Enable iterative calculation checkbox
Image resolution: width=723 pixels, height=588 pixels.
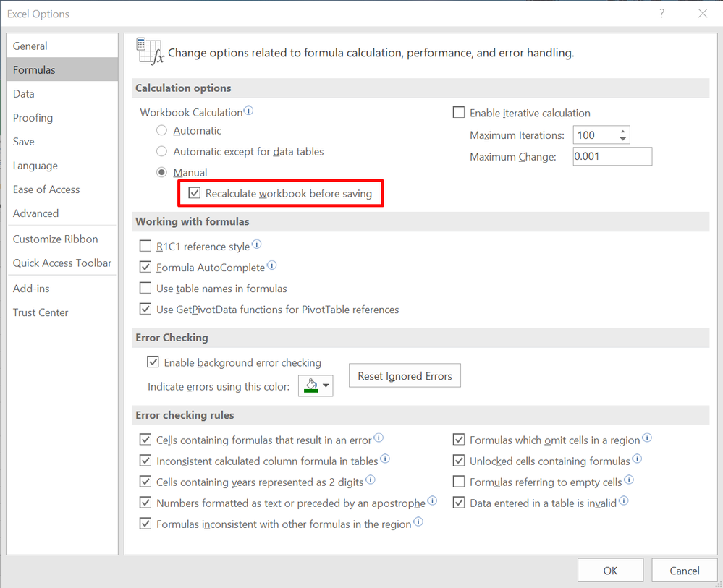[x=459, y=112]
